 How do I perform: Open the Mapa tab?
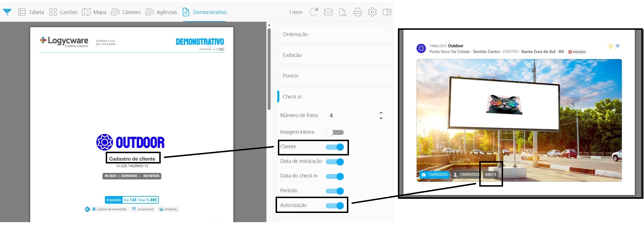pyautogui.click(x=94, y=12)
